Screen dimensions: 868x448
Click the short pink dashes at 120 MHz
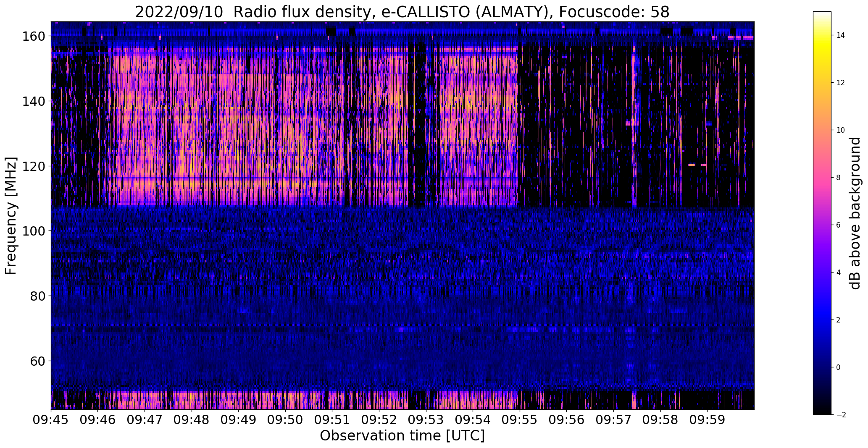point(697,165)
